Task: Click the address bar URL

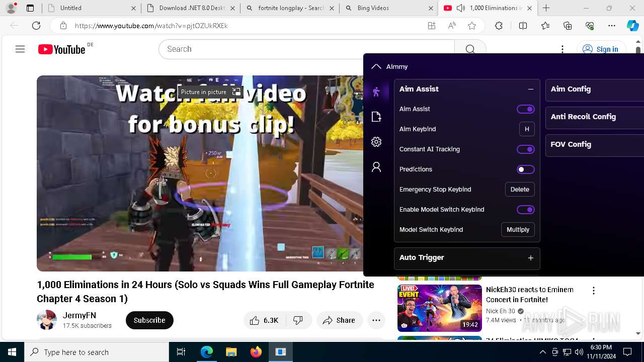Action: tap(151, 26)
